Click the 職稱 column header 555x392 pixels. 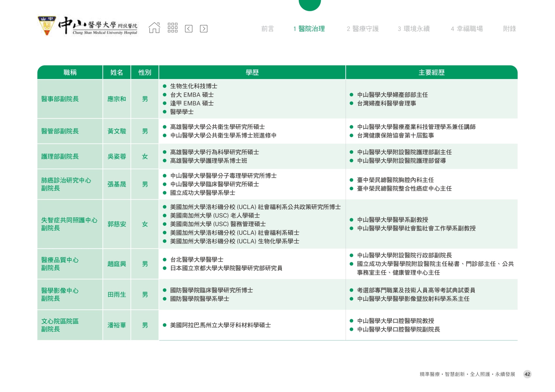(70, 73)
